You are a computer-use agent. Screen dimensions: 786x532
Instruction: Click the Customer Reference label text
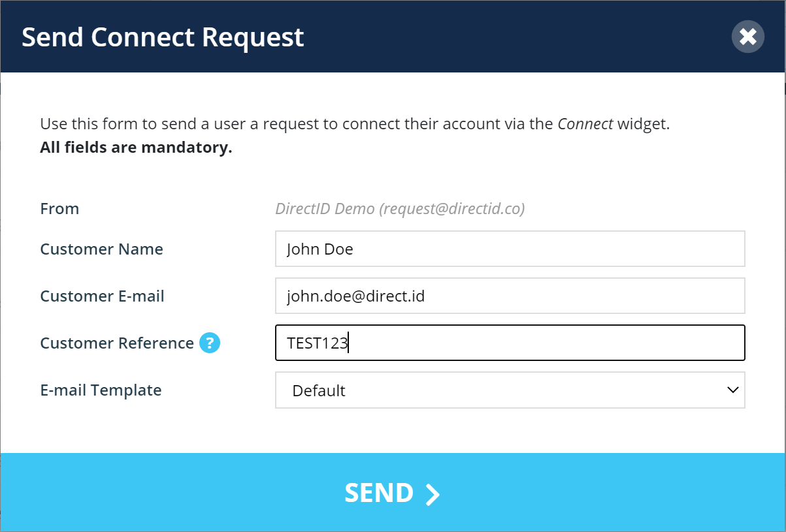point(117,343)
